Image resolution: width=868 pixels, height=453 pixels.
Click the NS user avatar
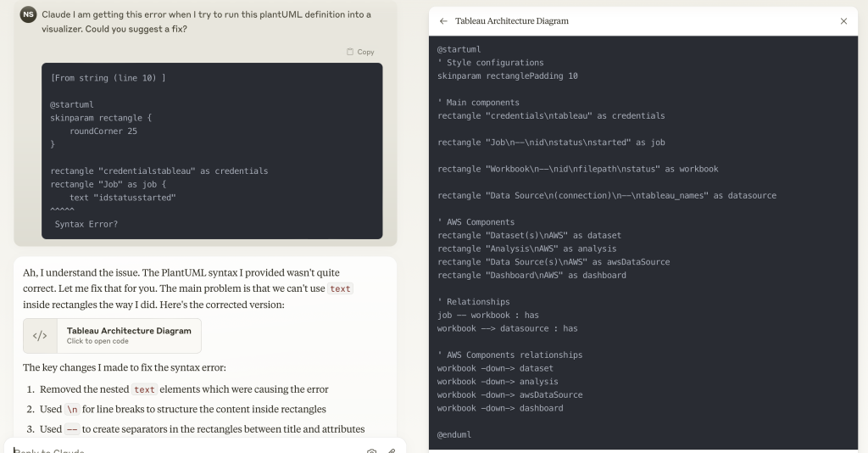pos(28,14)
